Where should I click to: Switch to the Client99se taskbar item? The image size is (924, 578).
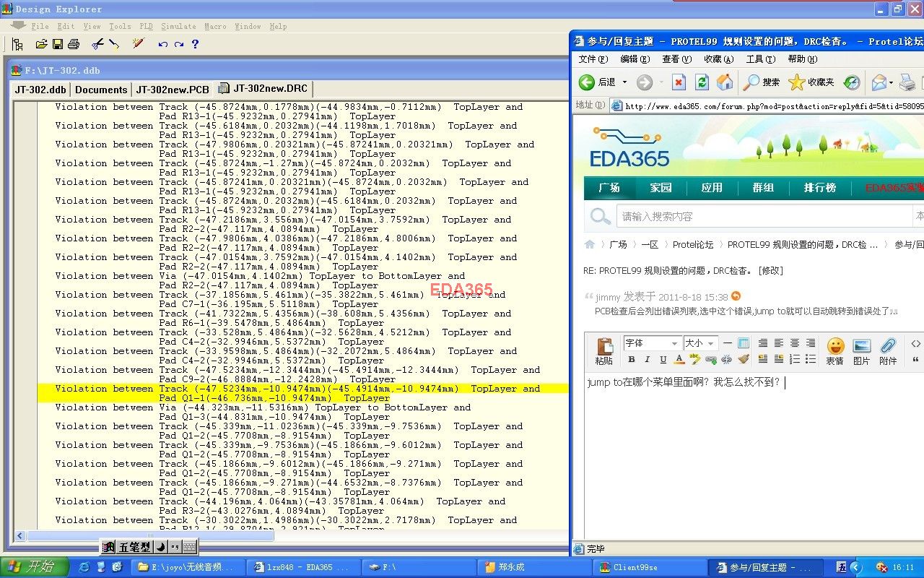649,568
